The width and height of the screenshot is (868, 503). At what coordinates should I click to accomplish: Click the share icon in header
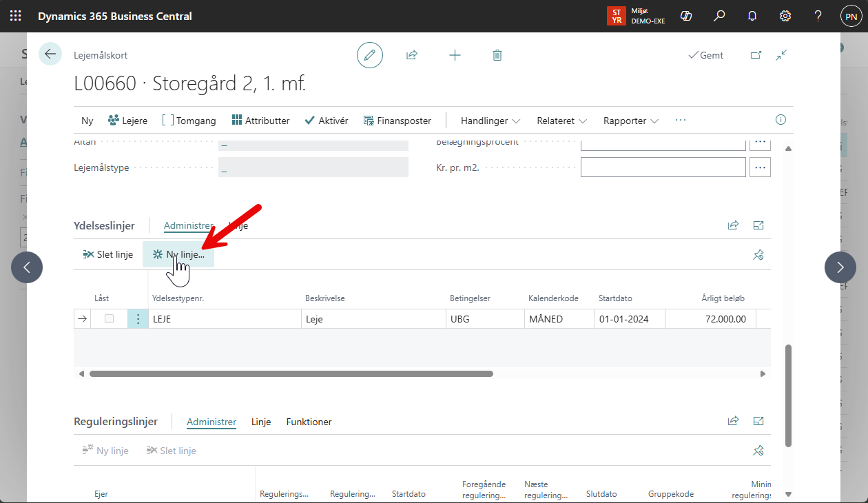[x=412, y=55]
